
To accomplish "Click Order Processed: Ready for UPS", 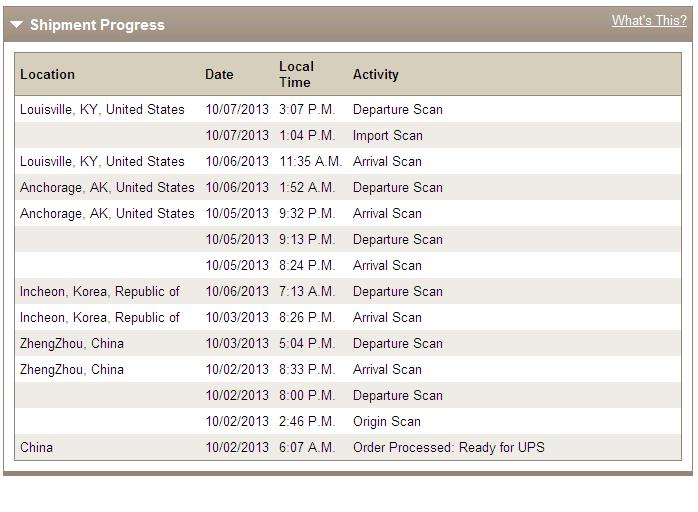I will (448, 447).
